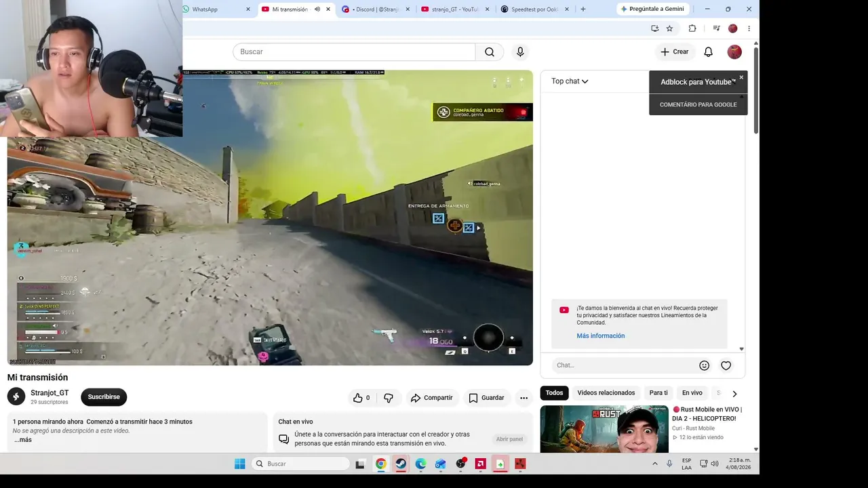Screen dimensions: 868x488
Task: Switch the ESP LAA input language
Action: click(687, 464)
